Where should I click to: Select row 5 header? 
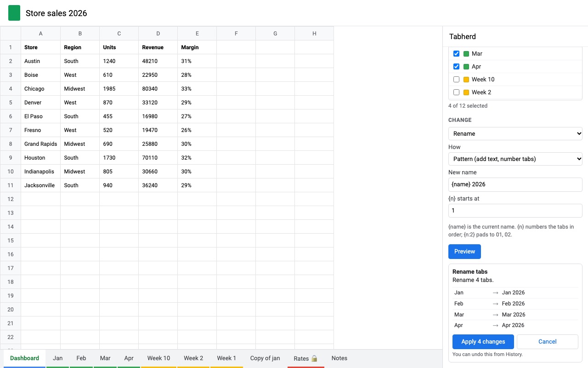click(x=11, y=103)
